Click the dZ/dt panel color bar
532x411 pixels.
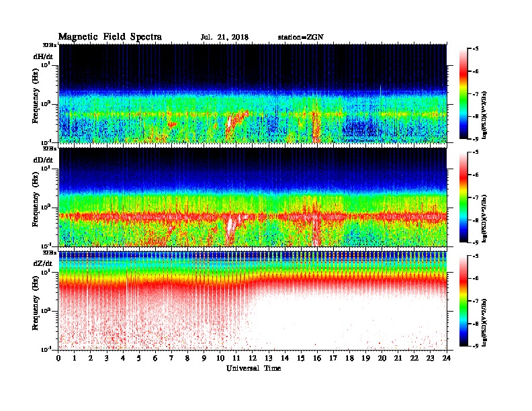tap(463, 301)
